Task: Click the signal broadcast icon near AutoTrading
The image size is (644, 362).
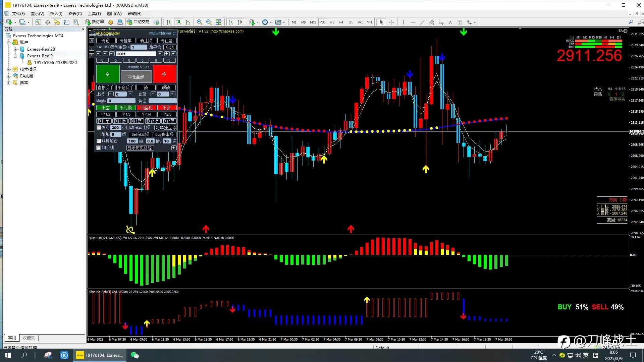Action: click(156, 22)
